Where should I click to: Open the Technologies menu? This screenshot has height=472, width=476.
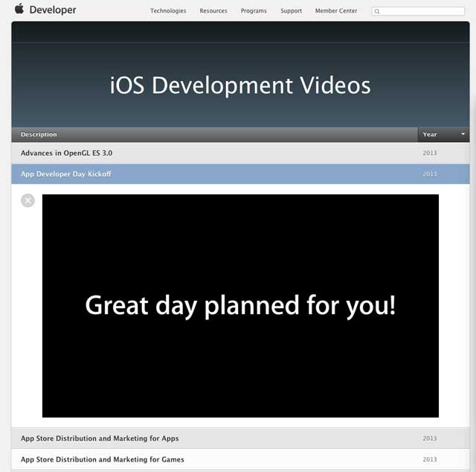click(x=168, y=10)
